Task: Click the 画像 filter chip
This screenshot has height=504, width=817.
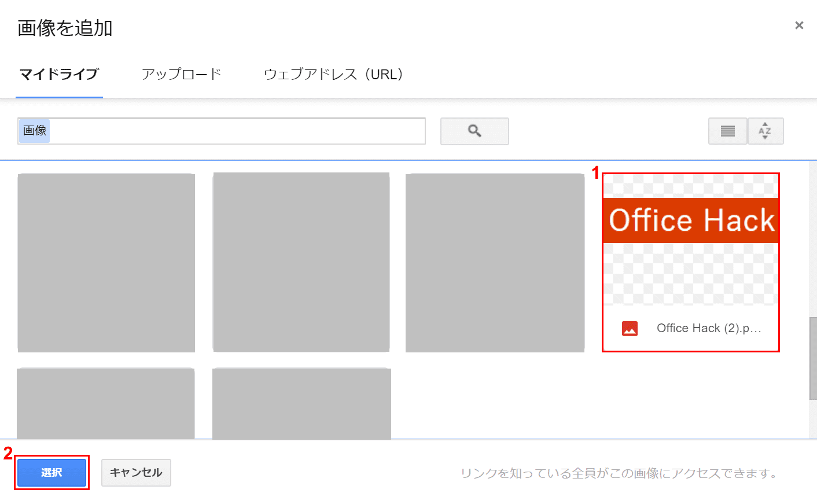Action: pos(35,131)
